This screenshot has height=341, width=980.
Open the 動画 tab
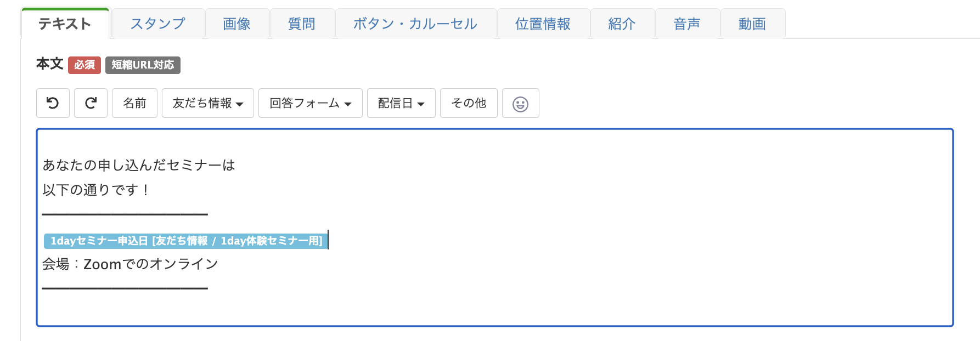(752, 24)
